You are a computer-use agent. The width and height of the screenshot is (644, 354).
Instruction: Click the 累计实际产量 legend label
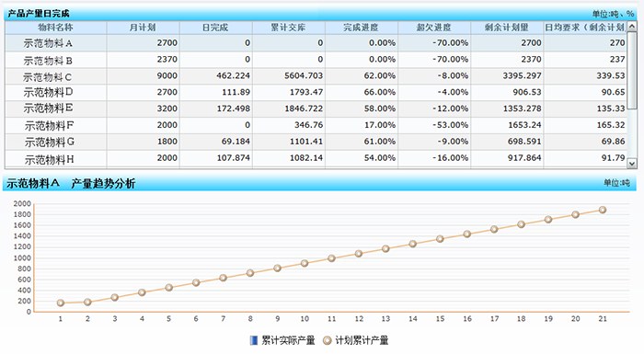click(x=288, y=340)
